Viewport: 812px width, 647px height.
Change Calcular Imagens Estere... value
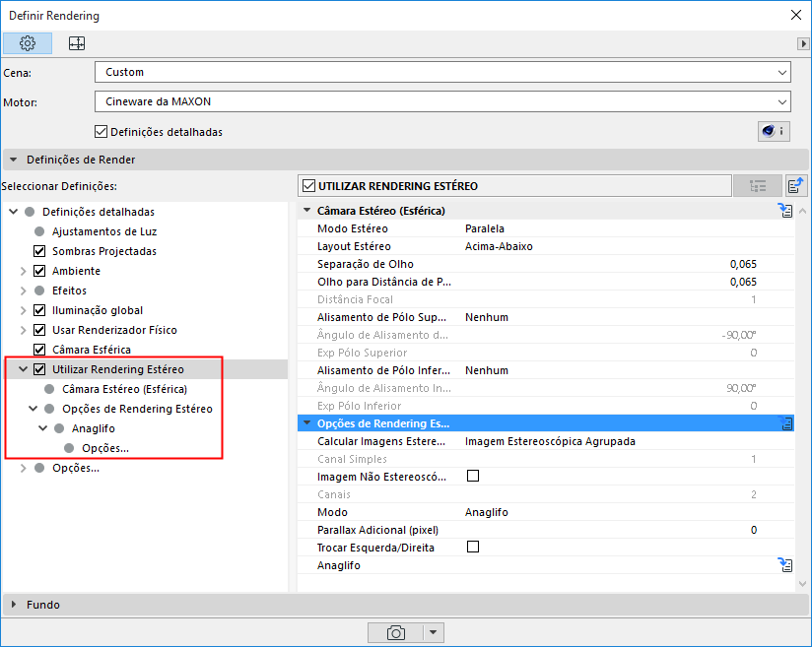coord(550,441)
